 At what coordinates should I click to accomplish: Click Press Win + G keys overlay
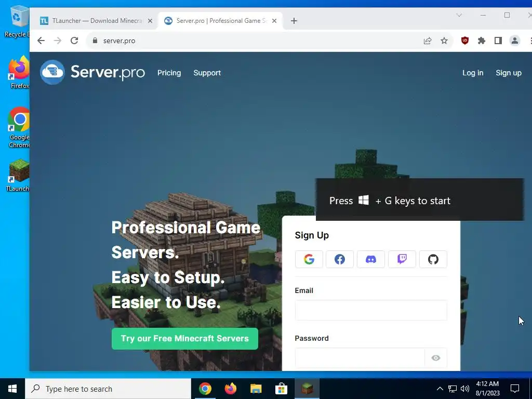420,200
